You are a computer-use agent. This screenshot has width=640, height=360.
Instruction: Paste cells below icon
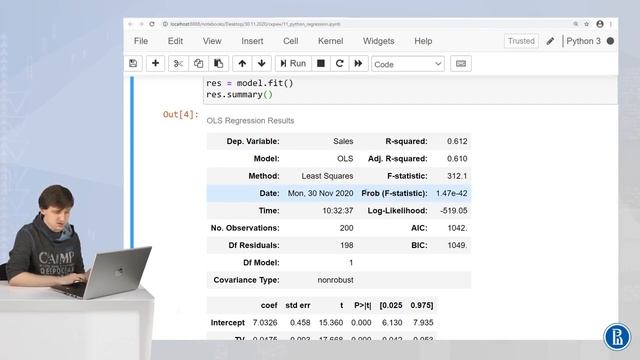[x=218, y=64]
